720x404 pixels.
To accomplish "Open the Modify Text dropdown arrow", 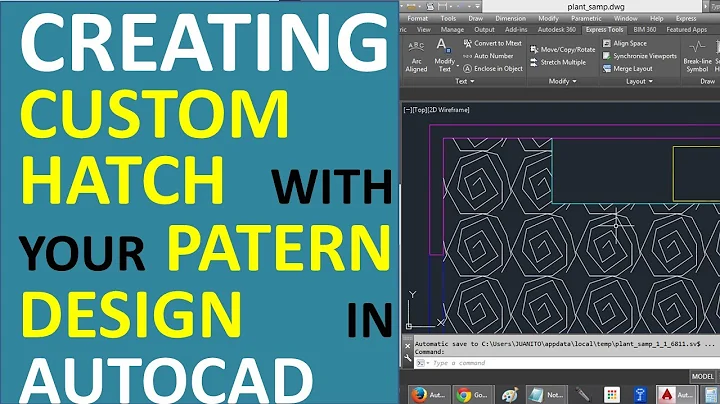I will [457, 67].
